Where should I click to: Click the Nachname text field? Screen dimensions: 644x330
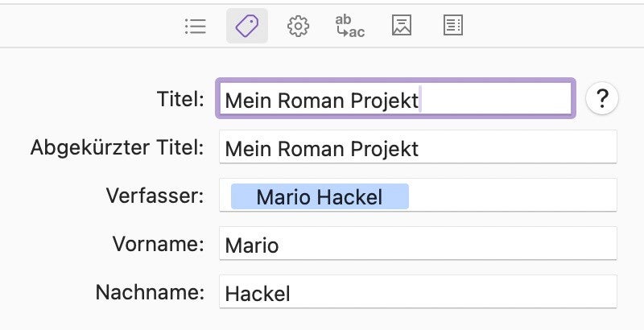click(417, 292)
